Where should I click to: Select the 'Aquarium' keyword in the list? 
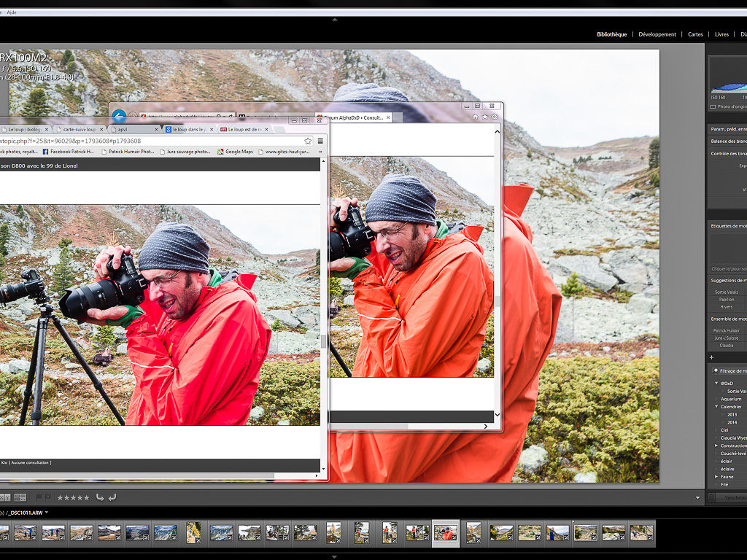point(731,399)
